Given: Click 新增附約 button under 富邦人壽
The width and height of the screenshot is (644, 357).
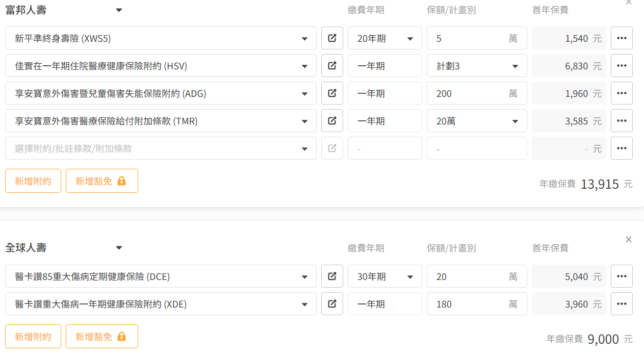Looking at the screenshot, I should point(33,181).
